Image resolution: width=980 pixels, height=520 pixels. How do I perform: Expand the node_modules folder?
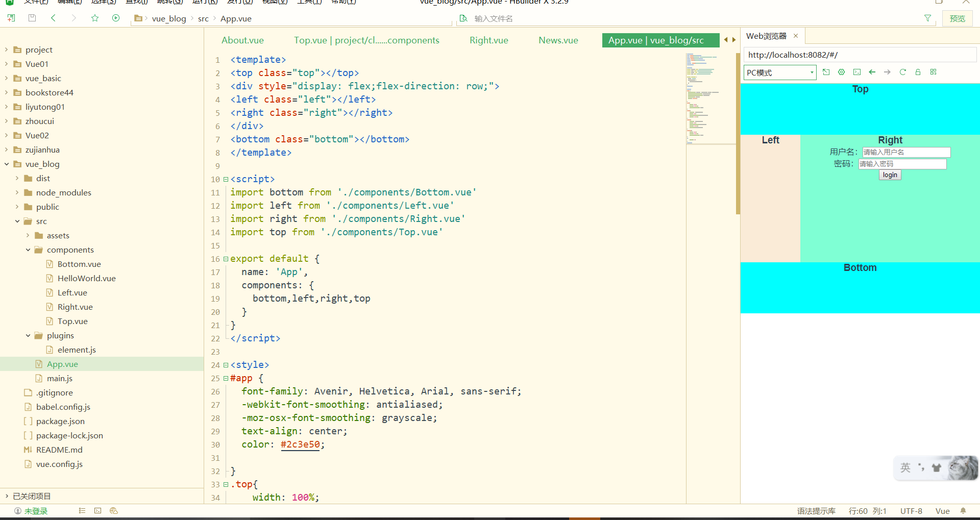(x=17, y=192)
